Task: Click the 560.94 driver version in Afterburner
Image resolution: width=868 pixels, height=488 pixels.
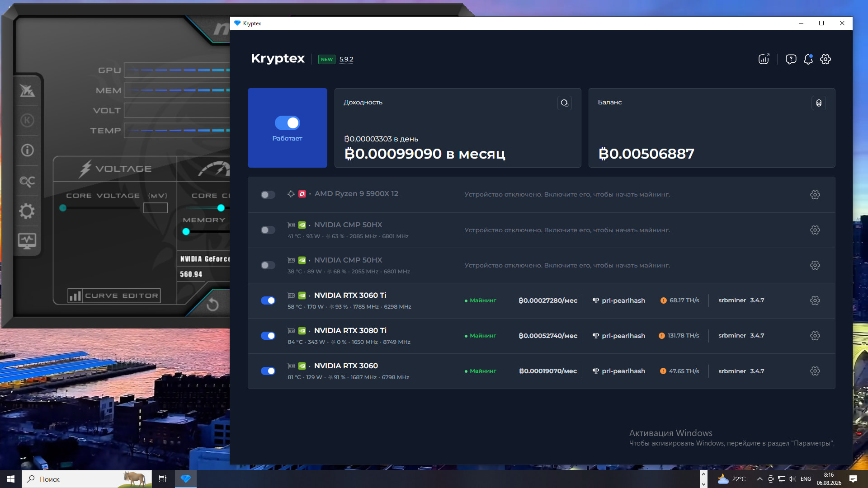Action: (x=191, y=274)
